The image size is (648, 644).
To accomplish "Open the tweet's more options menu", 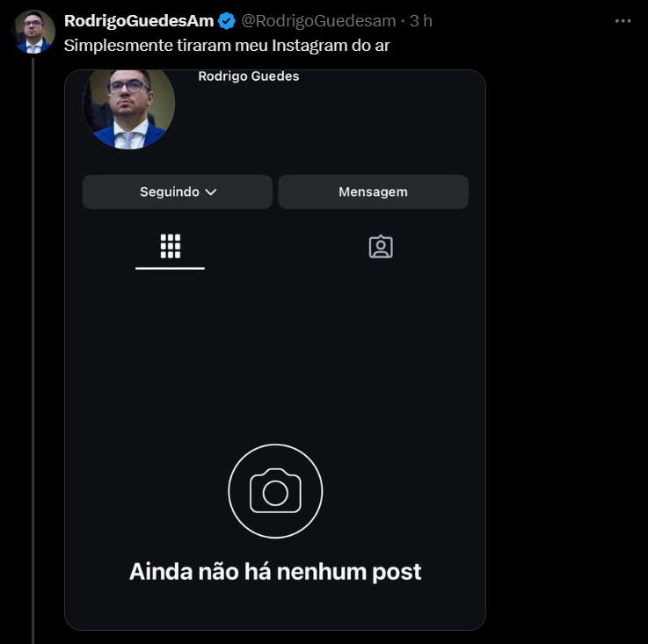I will [x=623, y=19].
